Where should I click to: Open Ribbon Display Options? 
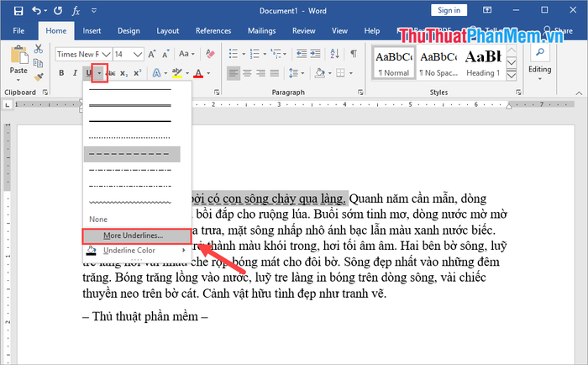[x=487, y=10]
